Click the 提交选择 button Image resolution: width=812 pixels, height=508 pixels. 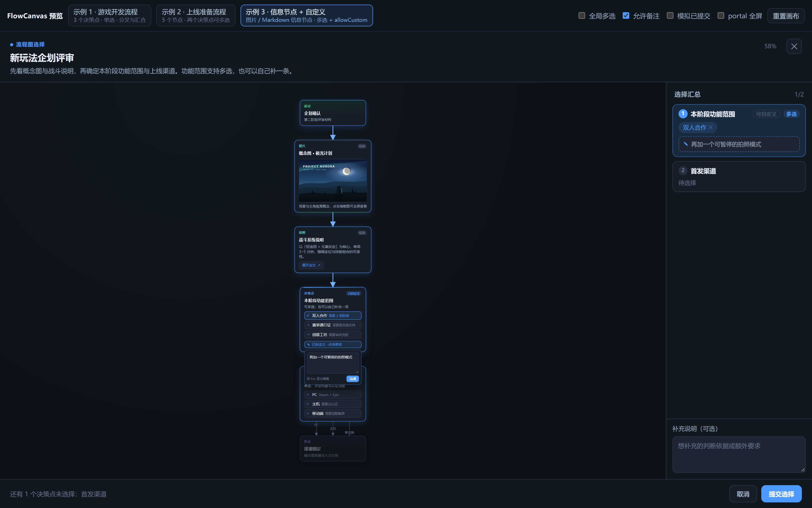coord(781,494)
